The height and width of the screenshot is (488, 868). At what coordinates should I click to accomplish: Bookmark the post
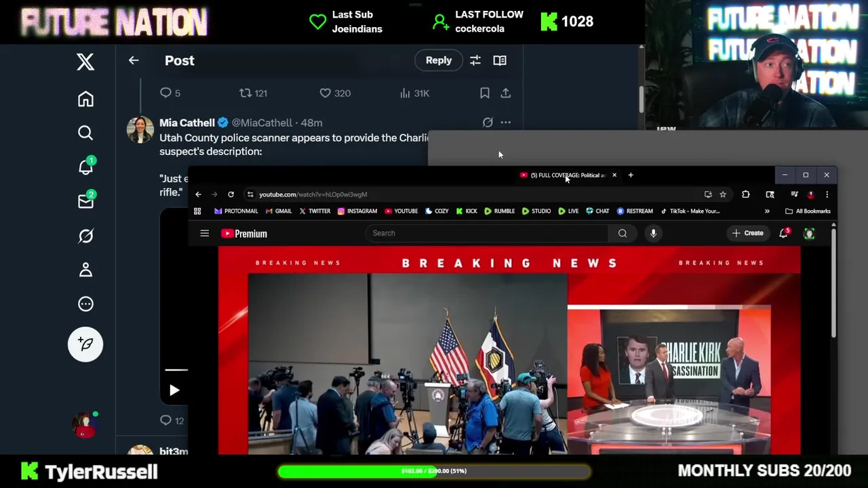click(485, 93)
